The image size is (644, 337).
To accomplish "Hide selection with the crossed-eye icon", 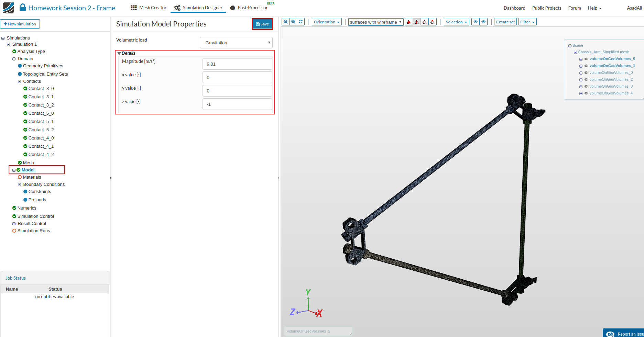I will (x=476, y=22).
